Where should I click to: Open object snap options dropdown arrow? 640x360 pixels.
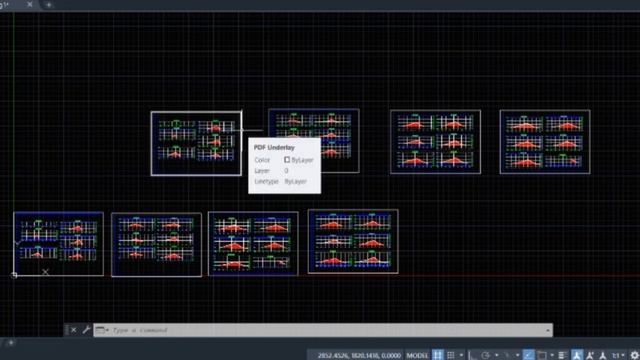[x=552, y=355]
